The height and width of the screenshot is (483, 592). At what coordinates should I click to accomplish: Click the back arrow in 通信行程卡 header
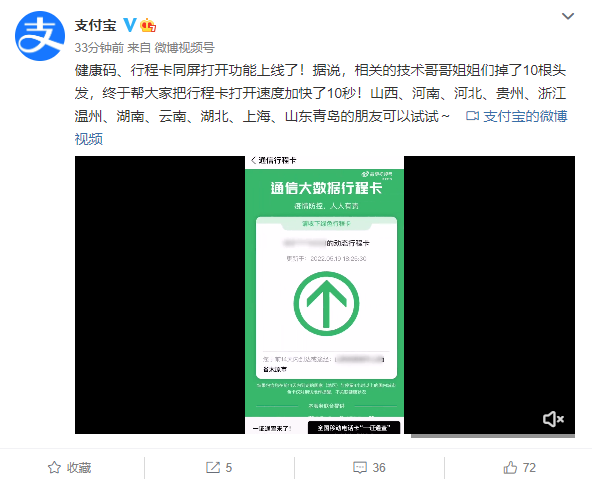[253, 160]
